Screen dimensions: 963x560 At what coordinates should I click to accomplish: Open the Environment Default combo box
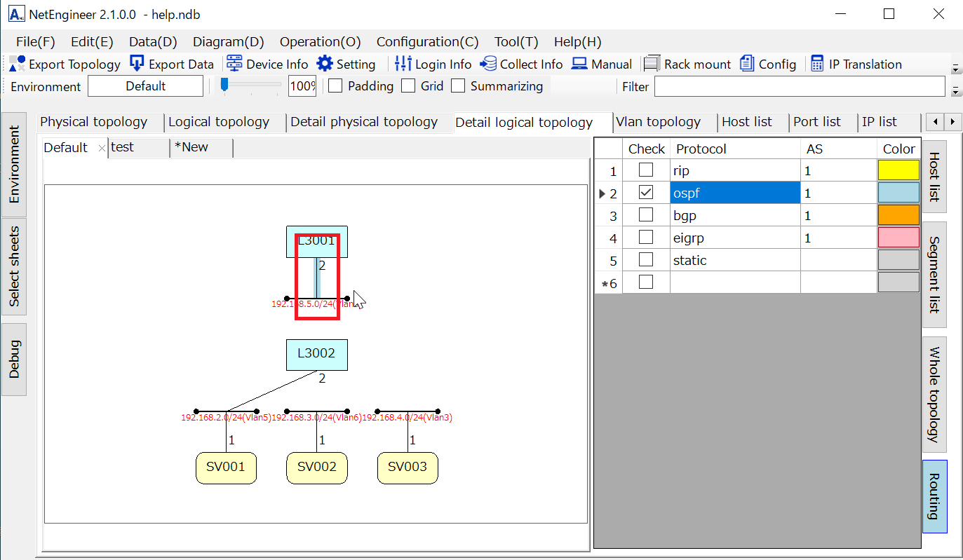(145, 86)
